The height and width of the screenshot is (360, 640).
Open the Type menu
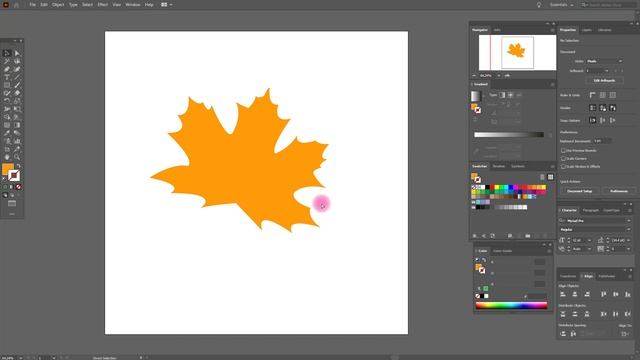(73, 4)
